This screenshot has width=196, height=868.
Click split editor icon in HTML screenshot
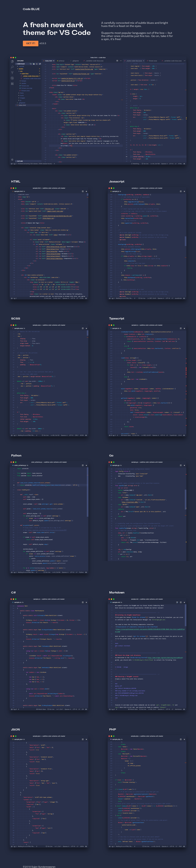[x=83, y=191]
